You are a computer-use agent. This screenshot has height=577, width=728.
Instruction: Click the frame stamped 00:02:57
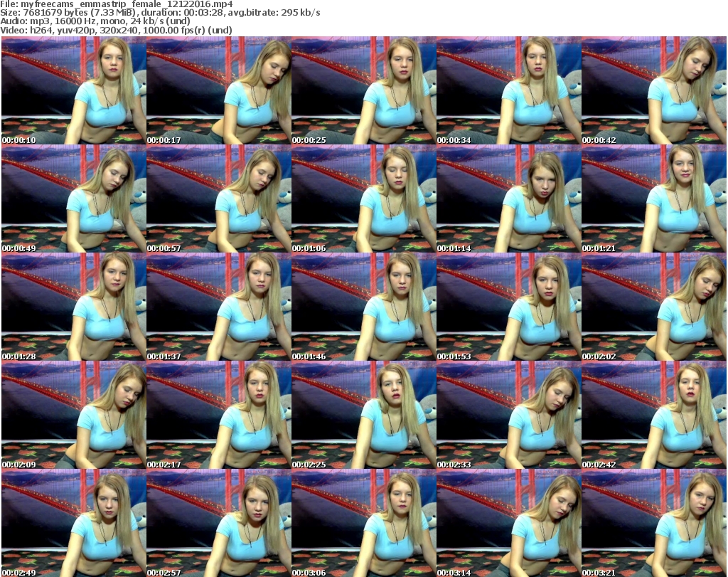point(219,523)
